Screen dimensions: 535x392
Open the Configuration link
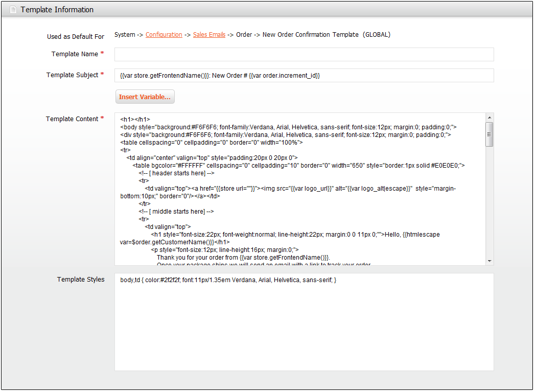[x=164, y=35]
